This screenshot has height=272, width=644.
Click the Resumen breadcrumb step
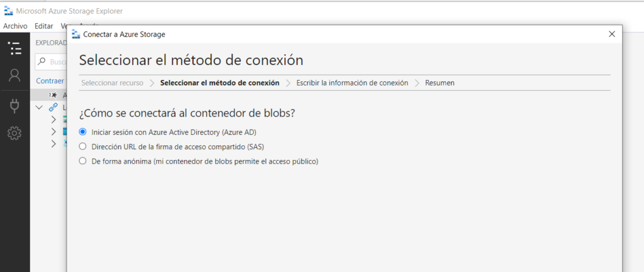tap(440, 83)
